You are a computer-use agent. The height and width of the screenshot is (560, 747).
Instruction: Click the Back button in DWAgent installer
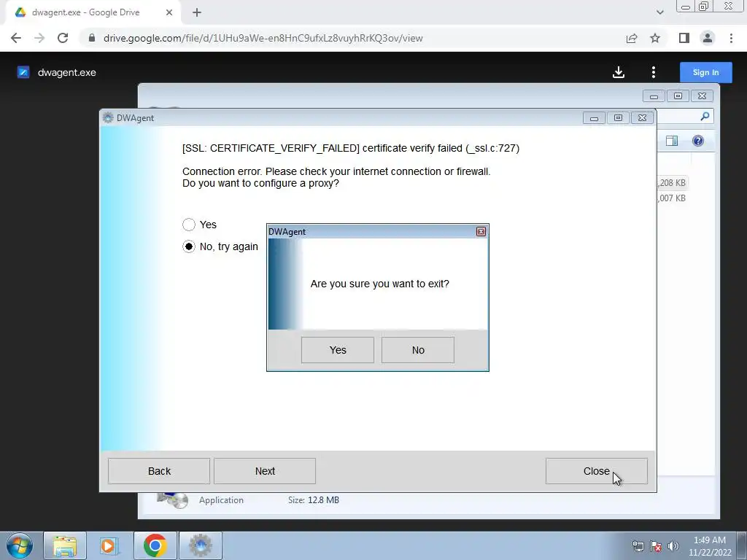(159, 471)
